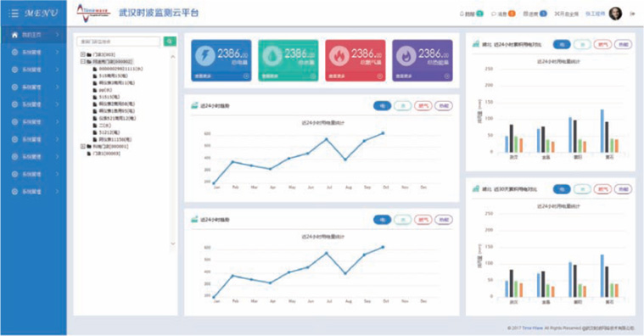The image size is (644, 336).
Task: Open the home item in sidebar
Action: point(33,35)
